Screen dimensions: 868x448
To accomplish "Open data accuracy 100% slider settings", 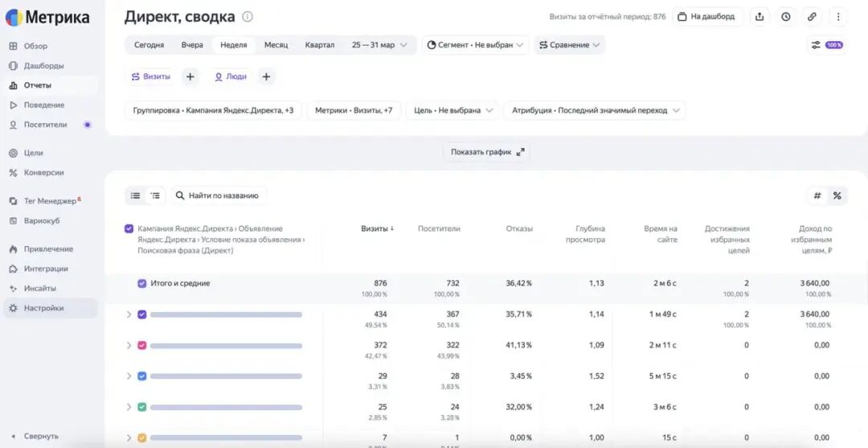I will pos(827,45).
